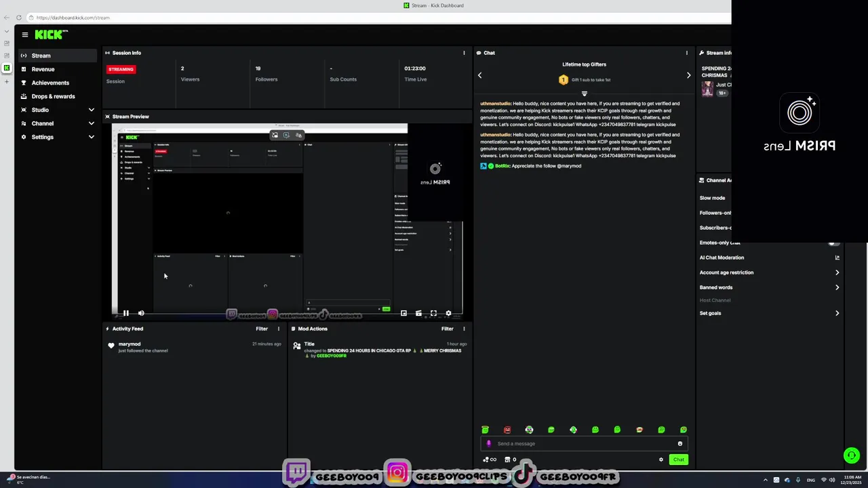868x488 pixels.
Task: Click Filter in Mod Actions panel
Action: (448, 329)
